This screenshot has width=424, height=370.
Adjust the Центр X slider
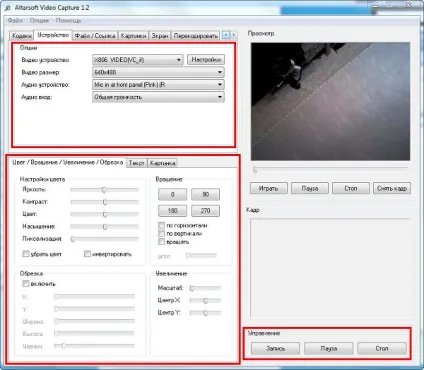point(205,300)
